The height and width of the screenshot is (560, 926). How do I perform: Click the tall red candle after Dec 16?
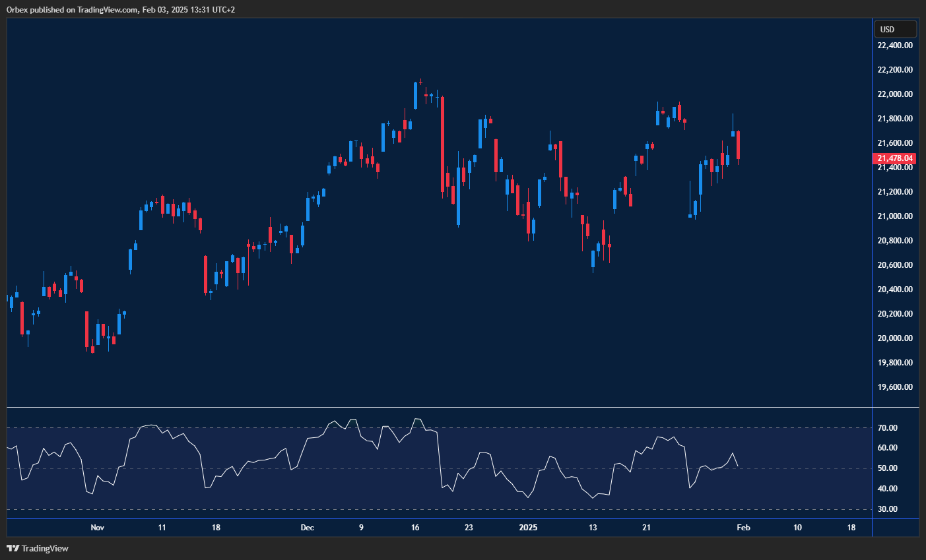(x=442, y=144)
